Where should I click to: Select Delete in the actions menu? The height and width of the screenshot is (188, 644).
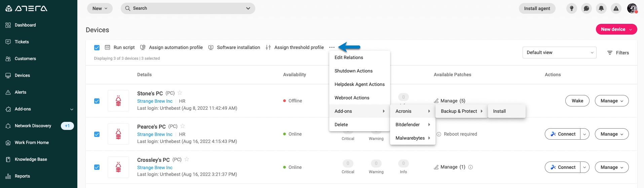pyautogui.click(x=359, y=125)
